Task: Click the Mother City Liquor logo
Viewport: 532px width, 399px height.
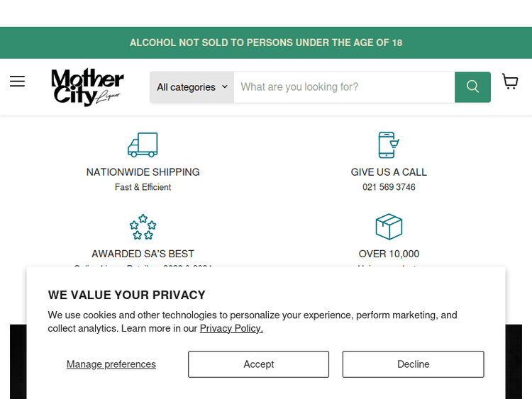Action: (87, 86)
